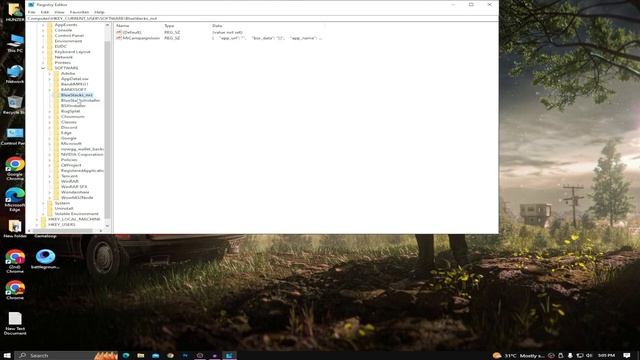The image size is (640, 360).
Task: Expand the AppEvents key arrow
Action: tap(43, 25)
